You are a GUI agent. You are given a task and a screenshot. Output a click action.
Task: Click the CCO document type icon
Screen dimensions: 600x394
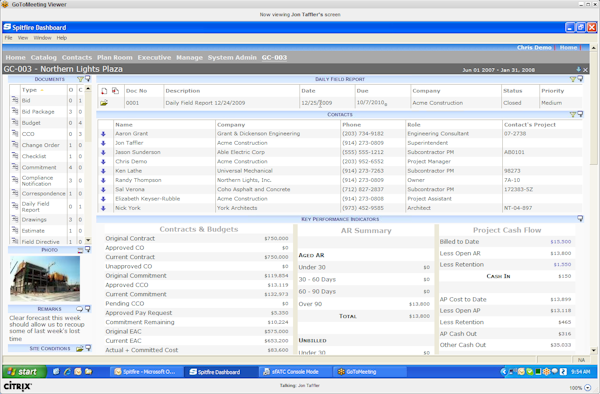click(15, 133)
